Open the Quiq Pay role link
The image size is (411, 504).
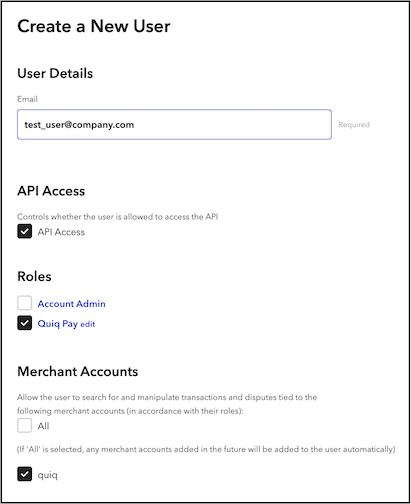pos(58,324)
